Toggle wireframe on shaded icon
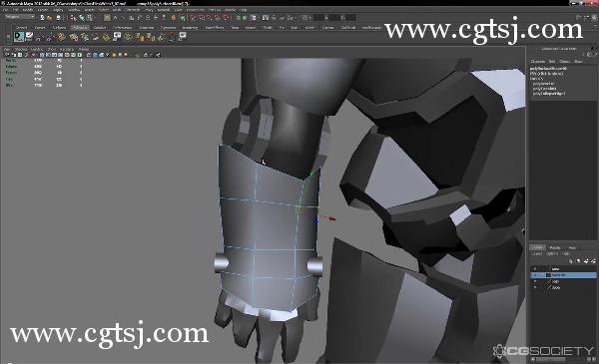The image size is (599, 364). click(x=101, y=55)
